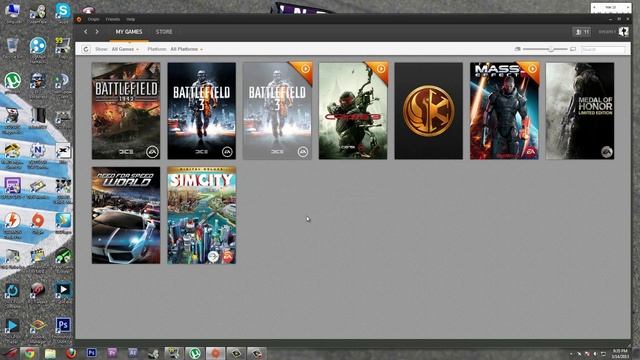Open the friends list button showing 11

582,31
